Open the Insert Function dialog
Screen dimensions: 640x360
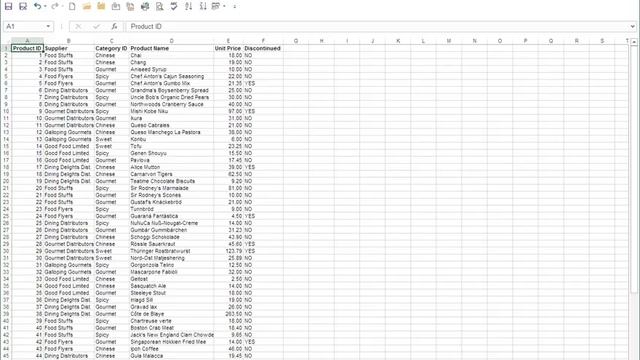click(x=114, y=27)
